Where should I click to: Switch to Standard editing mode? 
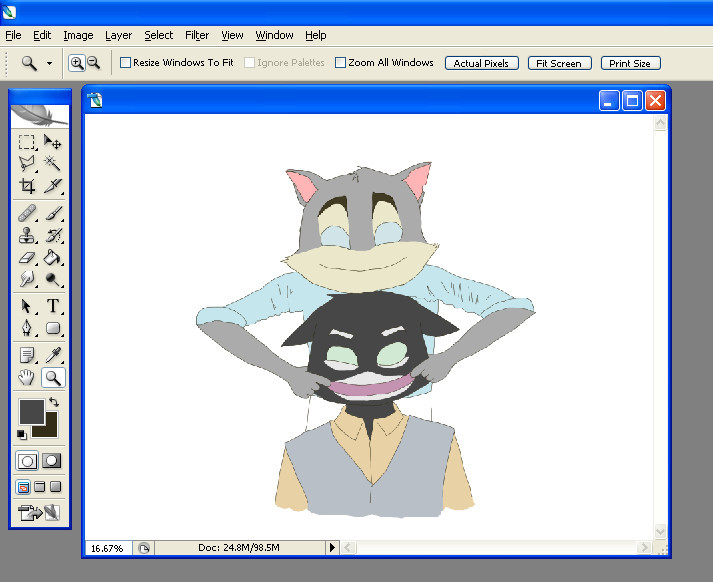27,461
